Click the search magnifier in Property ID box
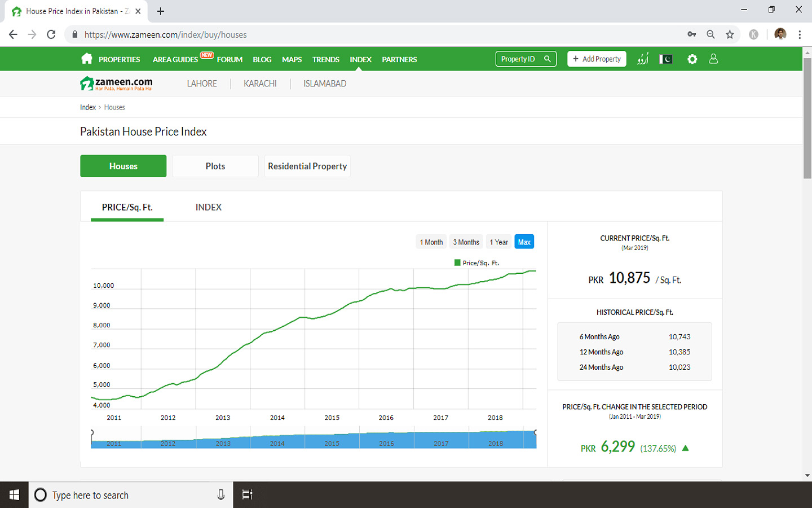Viewport: 812px width, 508px height. coord(547,59)
